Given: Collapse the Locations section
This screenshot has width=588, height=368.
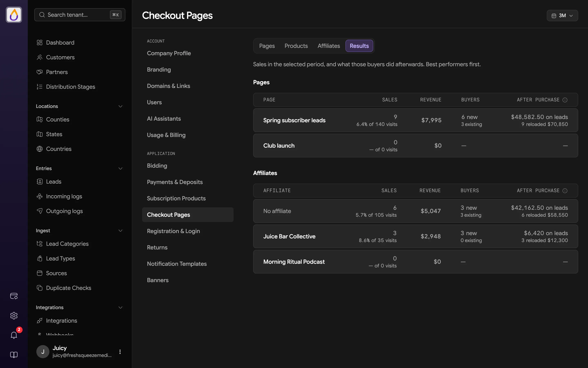Looking at the screenshot, I should [x=120, y=106].
